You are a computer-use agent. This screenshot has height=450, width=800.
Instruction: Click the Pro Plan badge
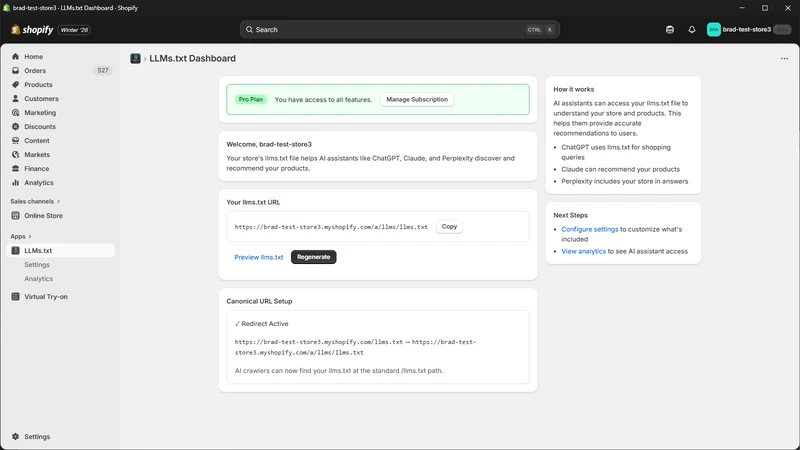[251, 99]
